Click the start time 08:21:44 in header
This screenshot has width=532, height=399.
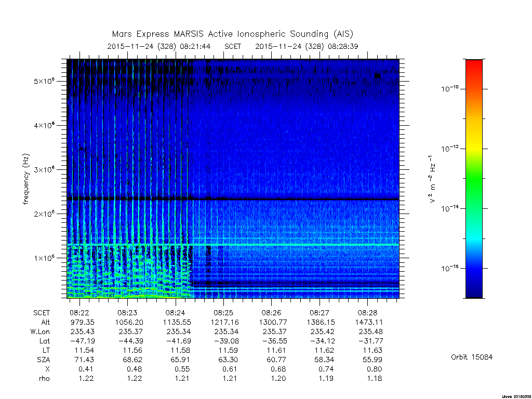point(195,46)
